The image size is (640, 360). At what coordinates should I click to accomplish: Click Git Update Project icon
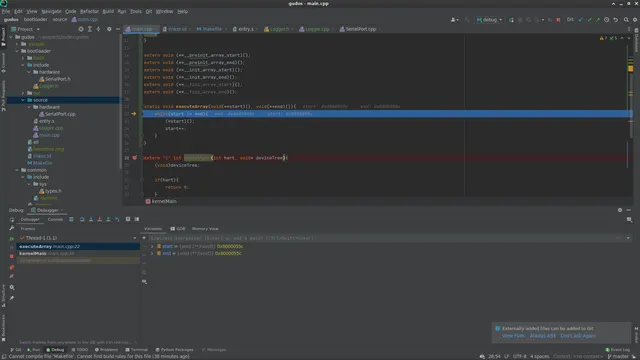click(581, 20)
